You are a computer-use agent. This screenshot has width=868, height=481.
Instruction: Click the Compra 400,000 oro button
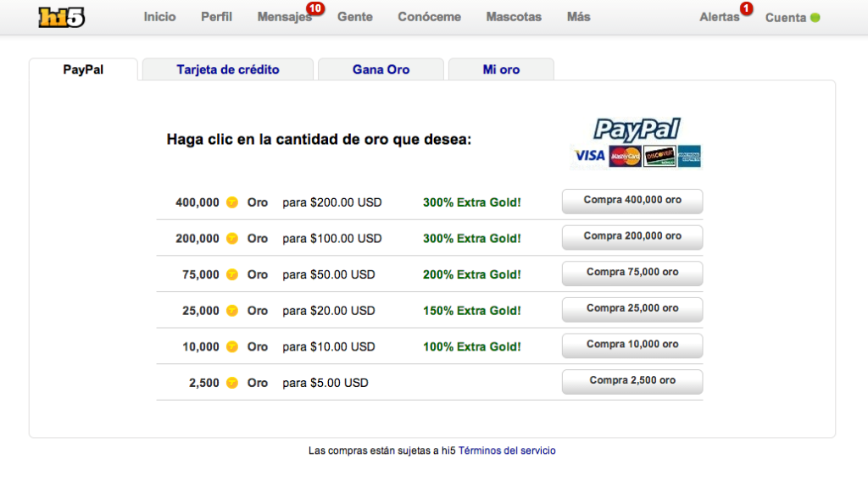(x=632, y=201)
